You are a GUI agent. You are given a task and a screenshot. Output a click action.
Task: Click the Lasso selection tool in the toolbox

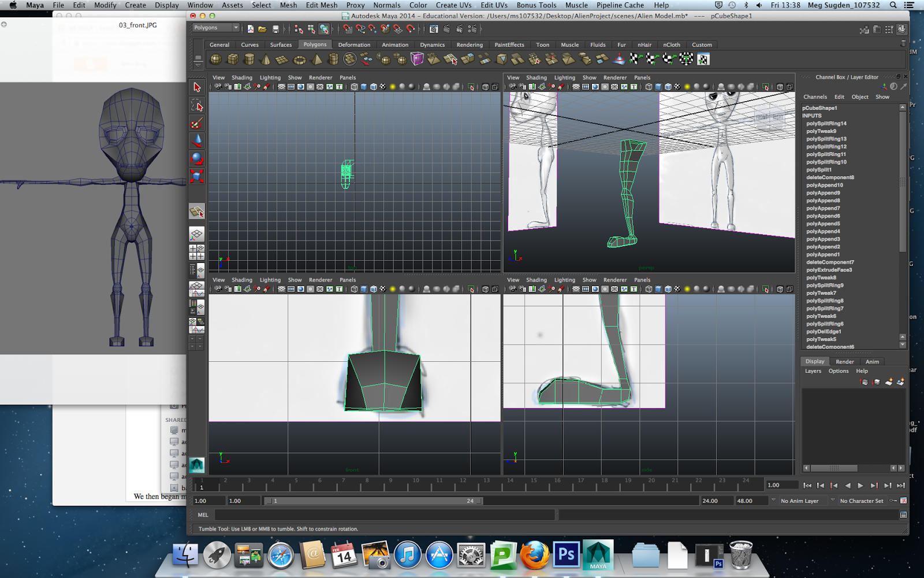click(x=197, y=106)
